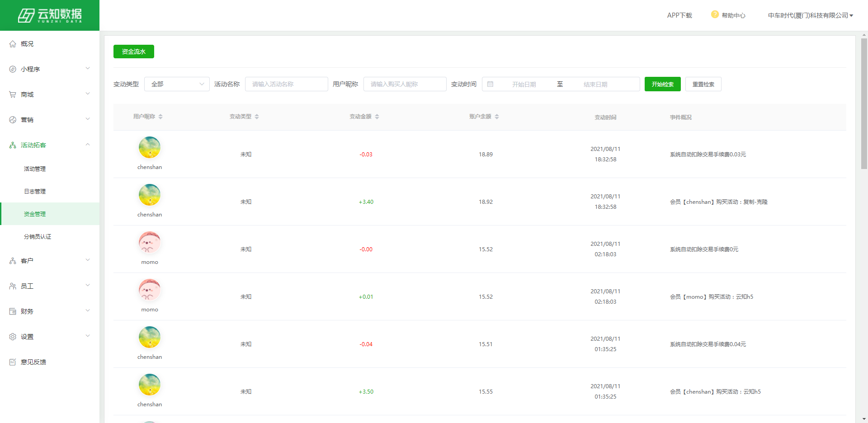Click momo avatar in -0.00 row
The image size is (868, 423).
pos(150,242)
